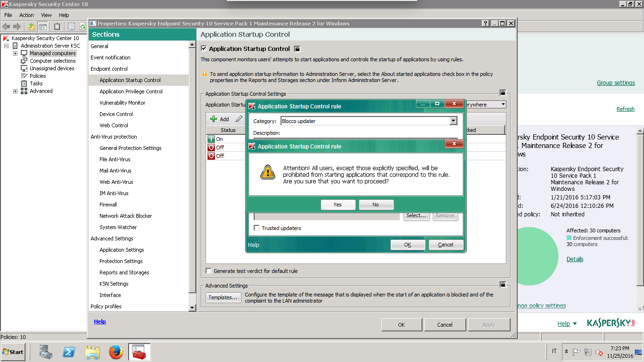Select the Kaspersky Security Center 10 root node
The image size is (644, 362).
(x=45, y=38)
